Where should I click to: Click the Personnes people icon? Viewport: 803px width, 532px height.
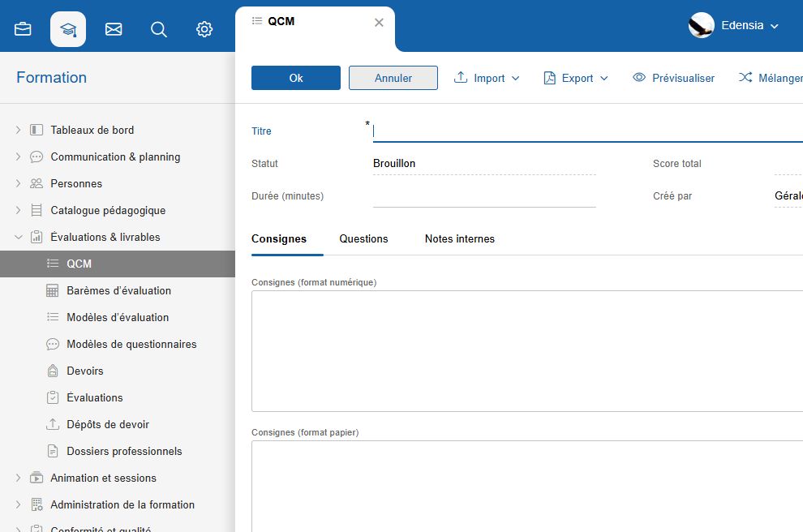click(x=36, y=183)
